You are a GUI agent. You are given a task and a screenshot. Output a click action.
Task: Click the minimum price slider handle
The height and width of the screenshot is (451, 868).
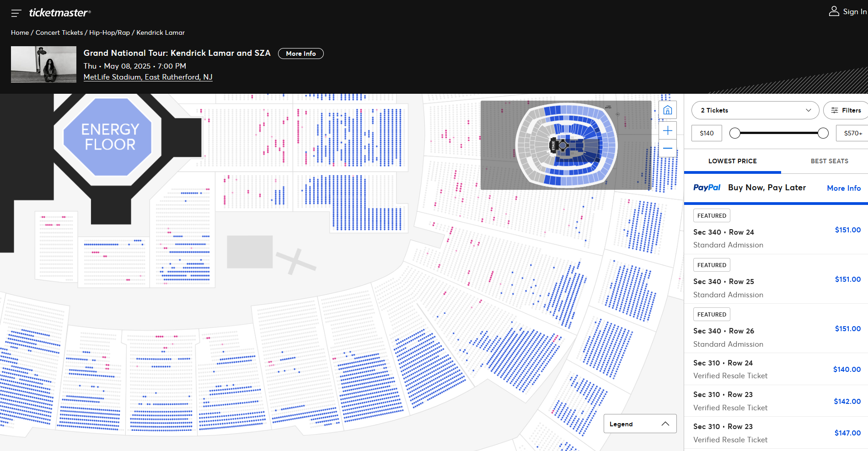coord(734,133)
